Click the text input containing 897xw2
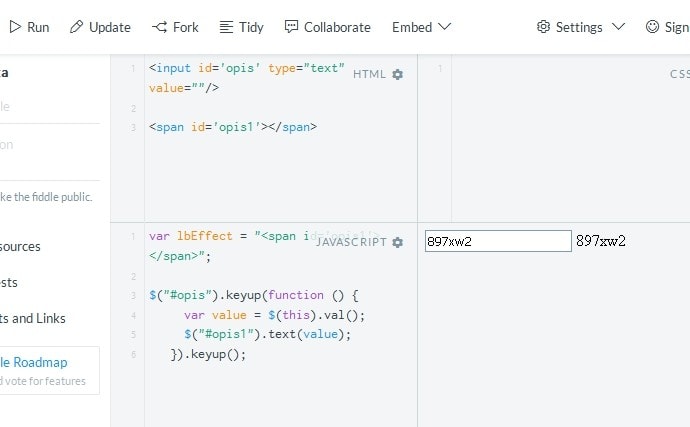This screenshot has width=690, height=427. (497, 241)
